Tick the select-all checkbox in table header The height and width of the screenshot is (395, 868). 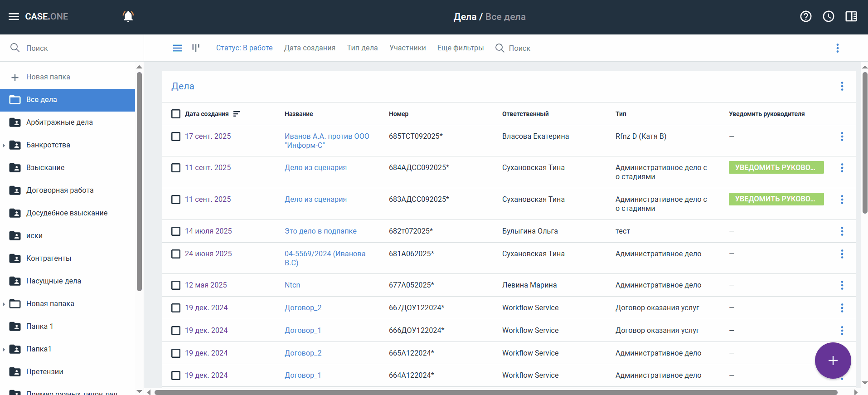point(176,114)
